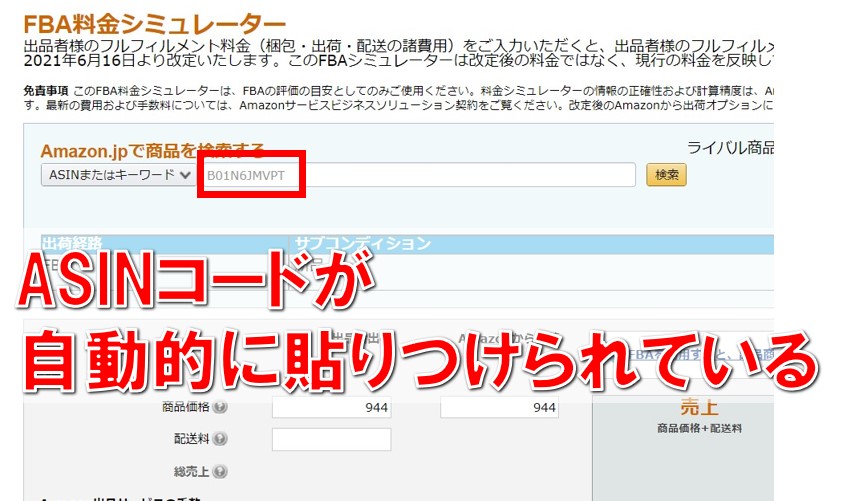
Task: Click the empty 配送料 input field
Action: pos(331,440)
